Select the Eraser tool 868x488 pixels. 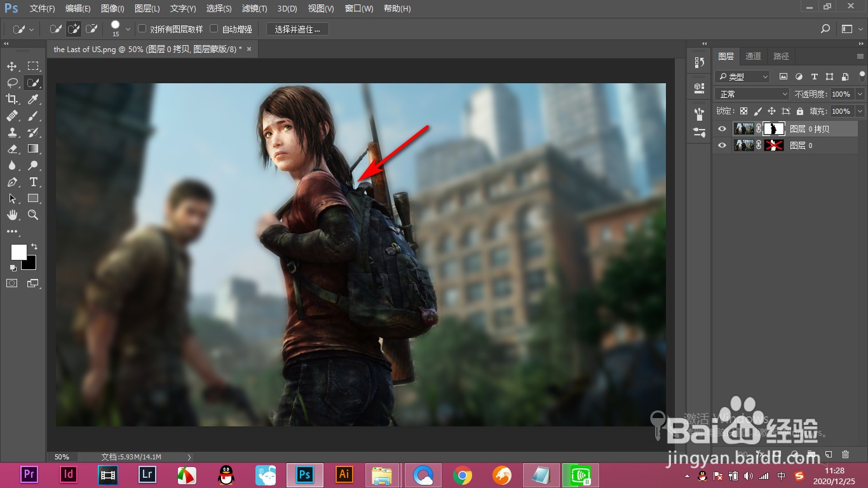click(12, 149)
